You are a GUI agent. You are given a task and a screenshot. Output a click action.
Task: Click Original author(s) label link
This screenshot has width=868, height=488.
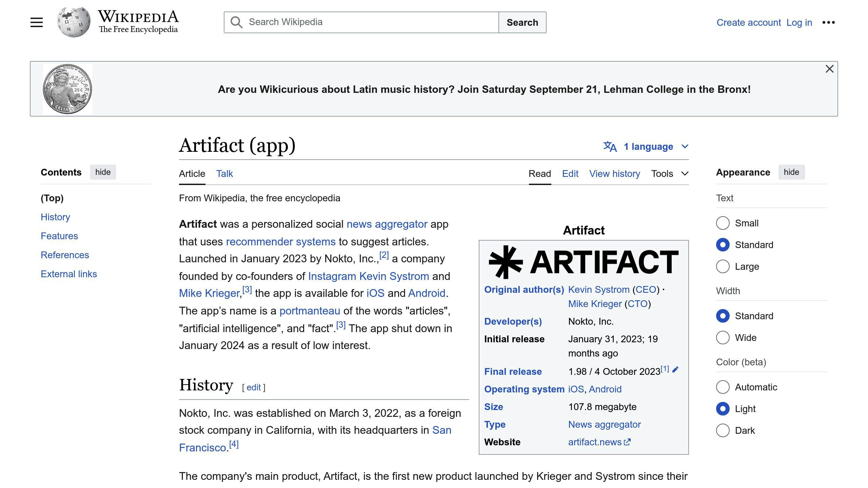tap(524, 289)
